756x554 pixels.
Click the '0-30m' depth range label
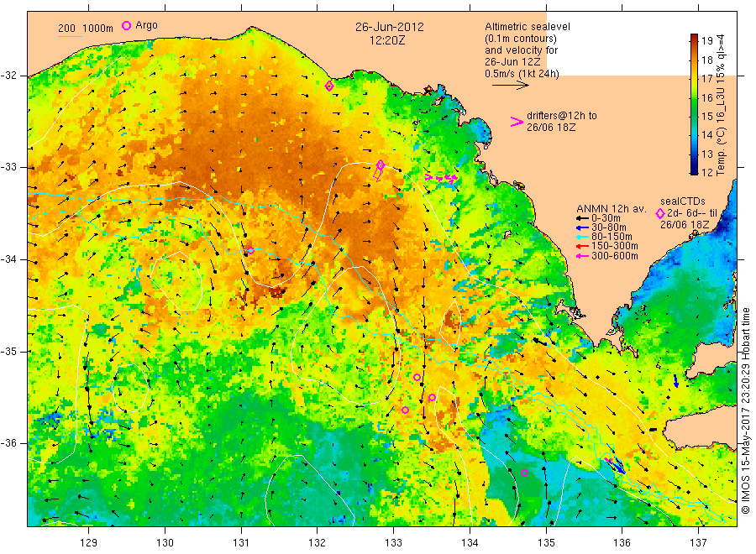[606, 218]
